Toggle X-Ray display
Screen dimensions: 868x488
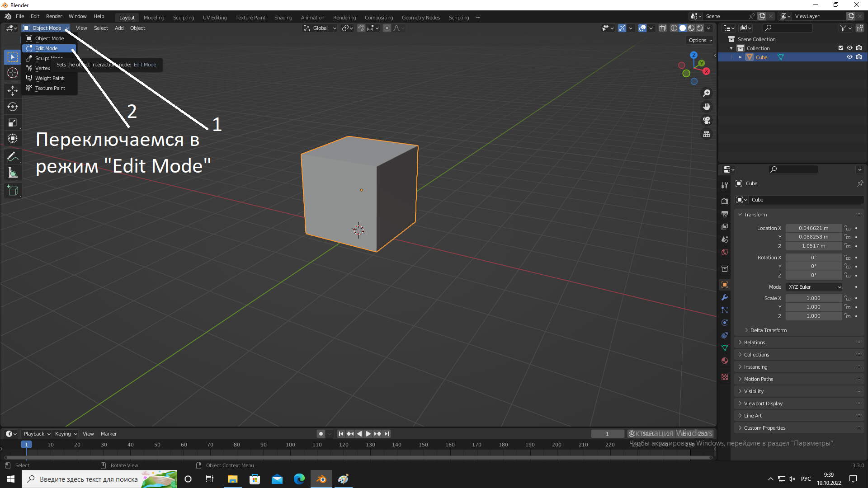[662, 28]
